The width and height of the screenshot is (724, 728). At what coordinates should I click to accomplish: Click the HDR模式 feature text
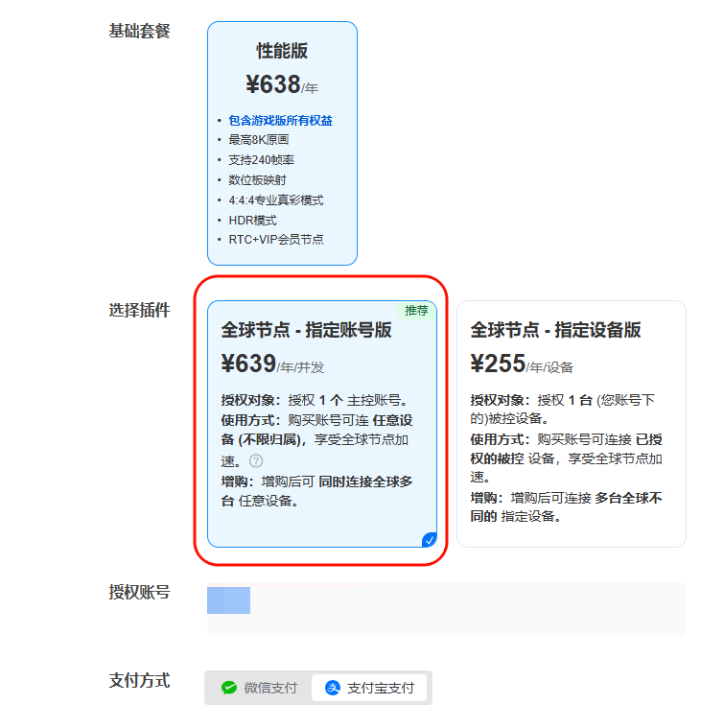(x=252, y=220)
